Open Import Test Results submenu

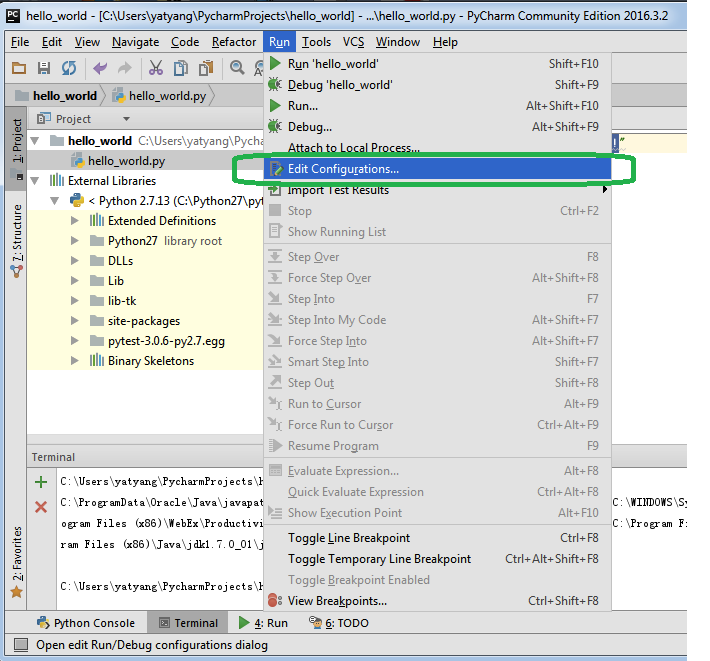click(x=437, y=190)
